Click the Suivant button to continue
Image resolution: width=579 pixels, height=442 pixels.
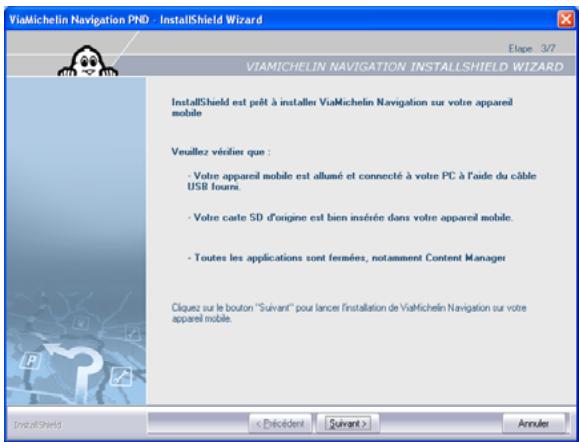(348, 423)
